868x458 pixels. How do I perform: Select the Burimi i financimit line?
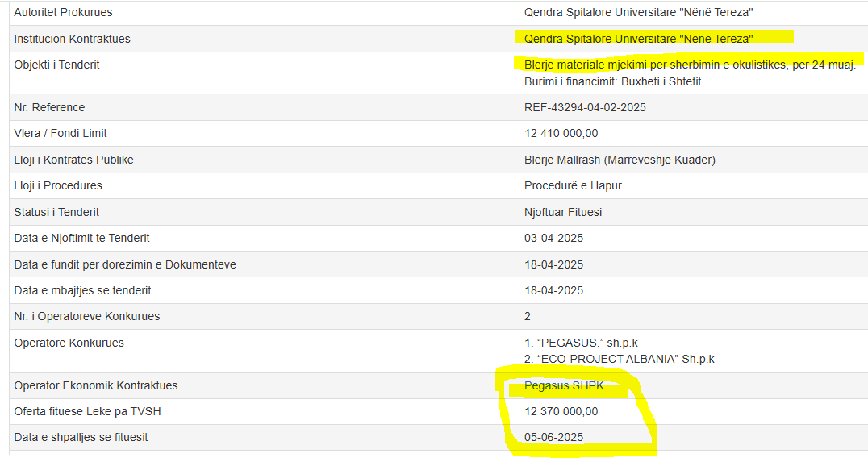[612, 81]
